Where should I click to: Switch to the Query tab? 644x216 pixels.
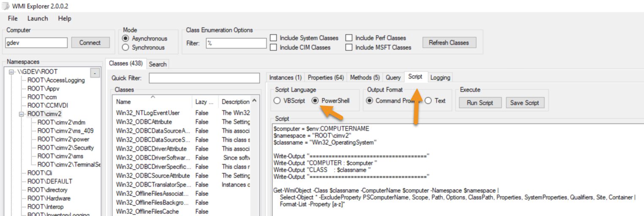[x=393, y=78]
